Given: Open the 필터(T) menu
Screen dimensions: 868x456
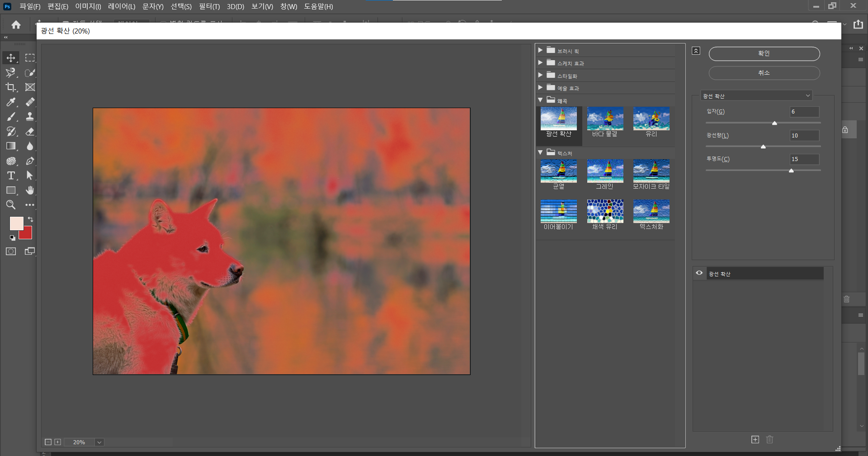Looking at the screenshot, I should pos(209,6).
